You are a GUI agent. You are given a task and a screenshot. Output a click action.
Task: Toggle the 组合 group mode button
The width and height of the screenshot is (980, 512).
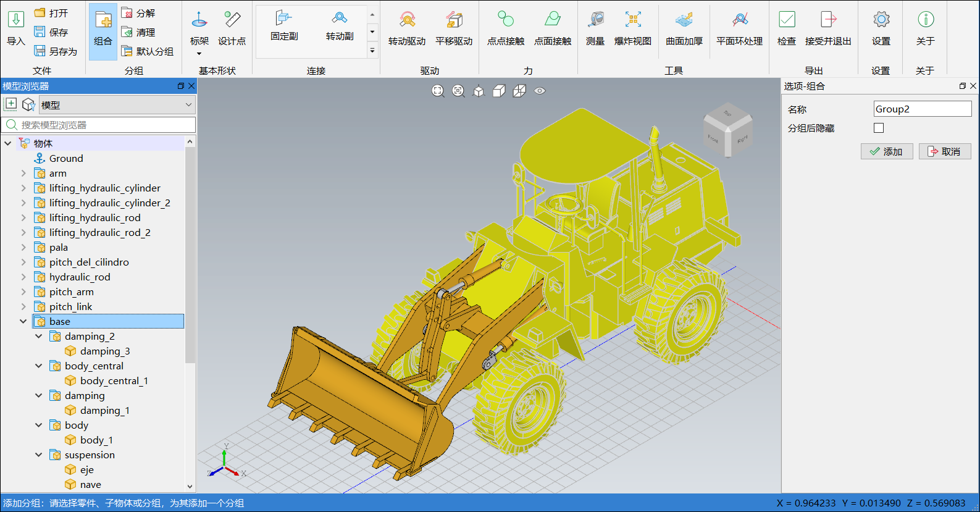click(103, 31)
